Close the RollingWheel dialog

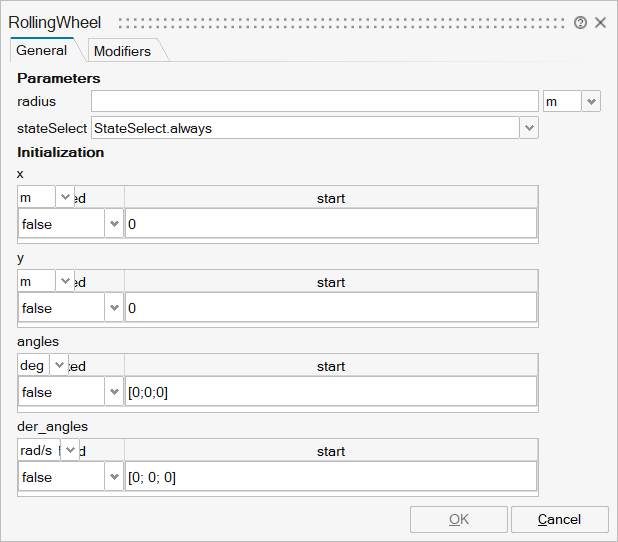[600, 22]
